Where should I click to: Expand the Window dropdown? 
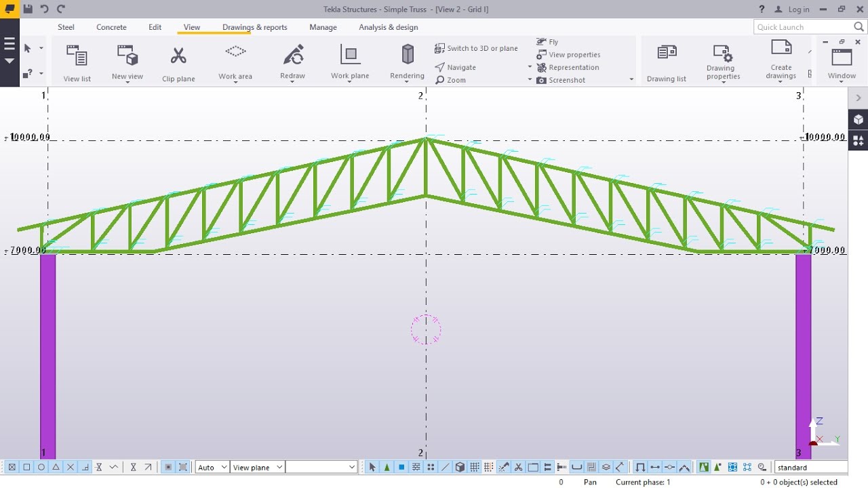tap(842, 83)
